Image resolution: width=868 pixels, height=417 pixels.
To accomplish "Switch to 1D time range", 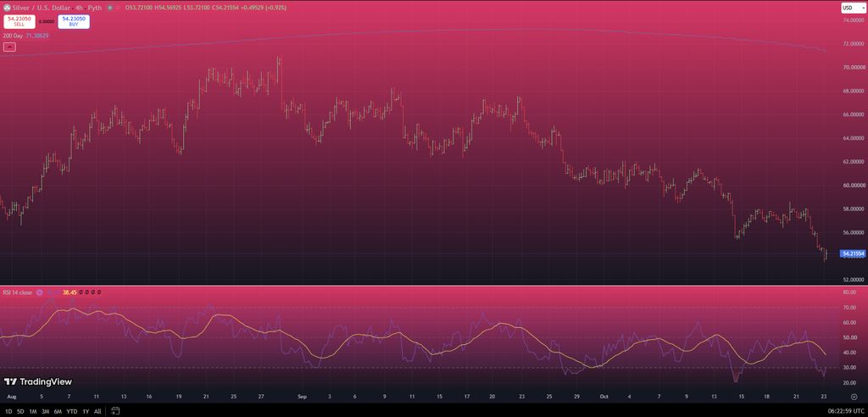I will [x=8, y=411].
